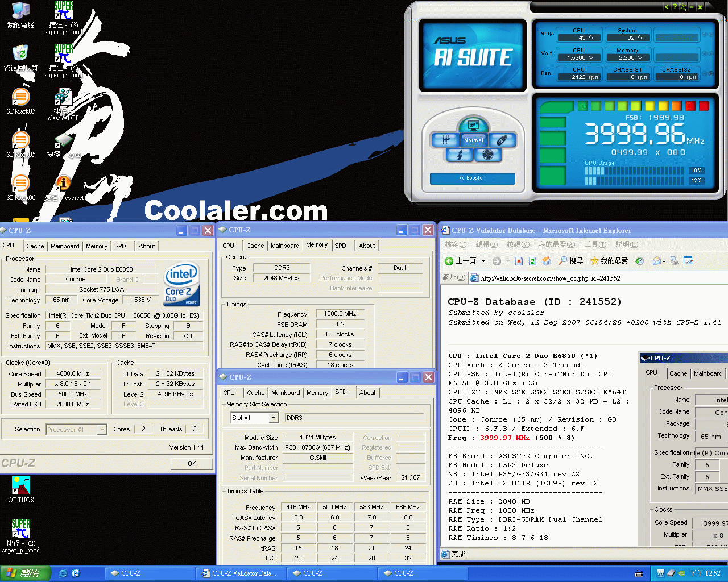Click AI Suite's collapse arrow icon

point(667,6)
